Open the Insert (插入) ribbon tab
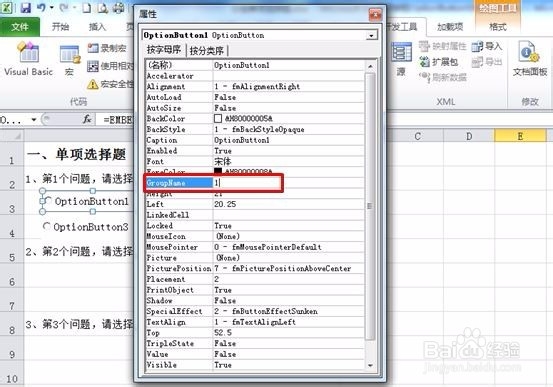This screenshot has height=387, width=553. click(x=97, y=27)
